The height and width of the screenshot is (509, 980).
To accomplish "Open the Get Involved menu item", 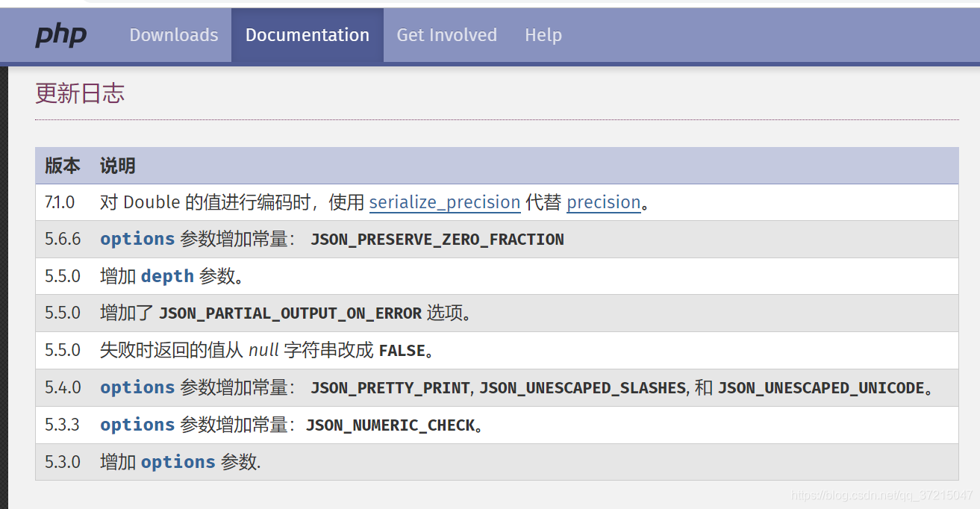I will point(446,35).
